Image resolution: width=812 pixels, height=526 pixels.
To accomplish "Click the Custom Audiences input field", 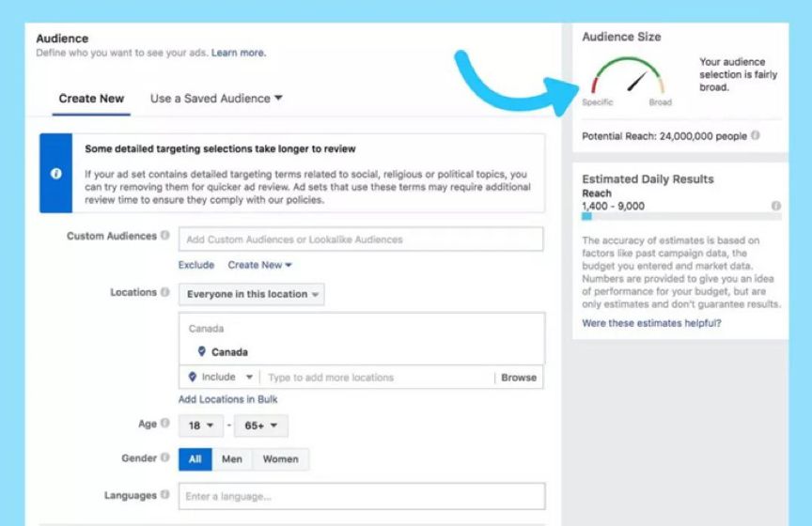I will point(361,240).
